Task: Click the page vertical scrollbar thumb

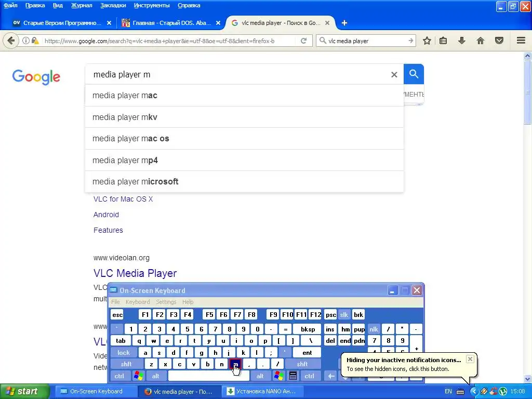Action: click(527, 92)
